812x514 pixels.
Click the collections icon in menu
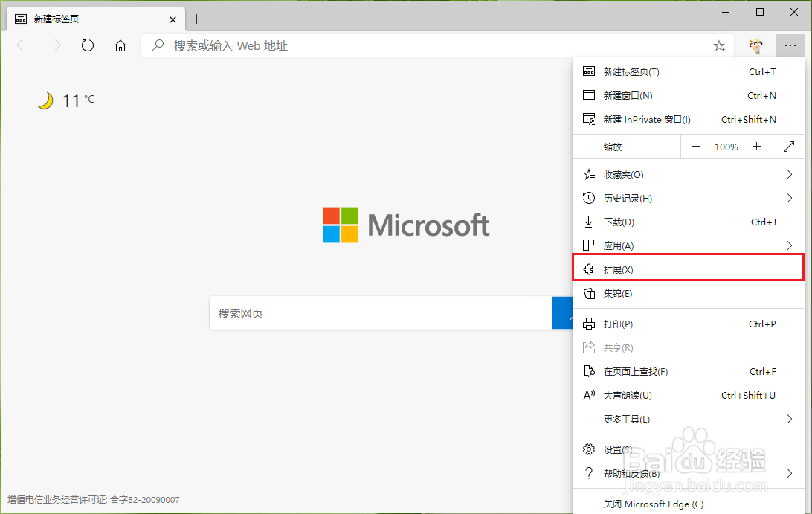point(590,293)
